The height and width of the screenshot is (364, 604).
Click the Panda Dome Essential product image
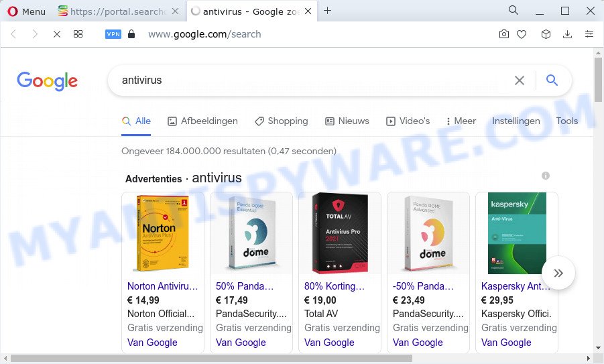pyautogui.click(x=251, y=233)
